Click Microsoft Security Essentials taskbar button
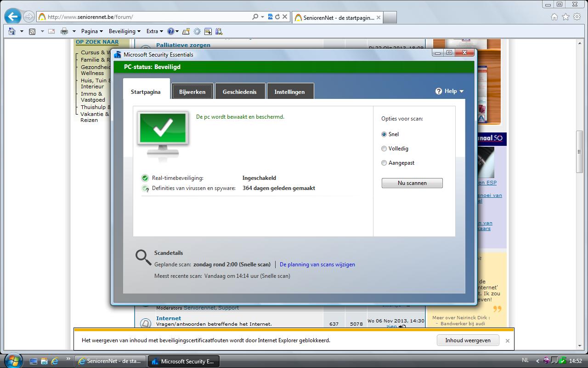588x368 pixels. click(x=184, y=361)
